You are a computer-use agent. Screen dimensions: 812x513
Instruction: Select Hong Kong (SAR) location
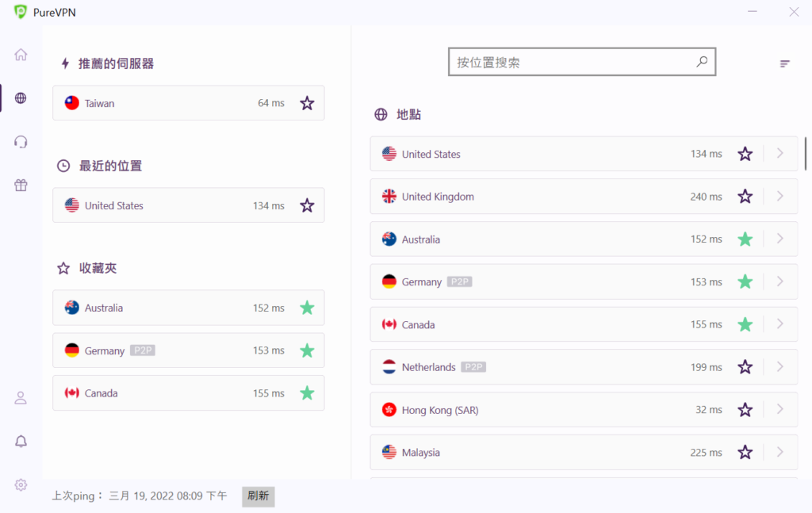(x=584, y=409)
